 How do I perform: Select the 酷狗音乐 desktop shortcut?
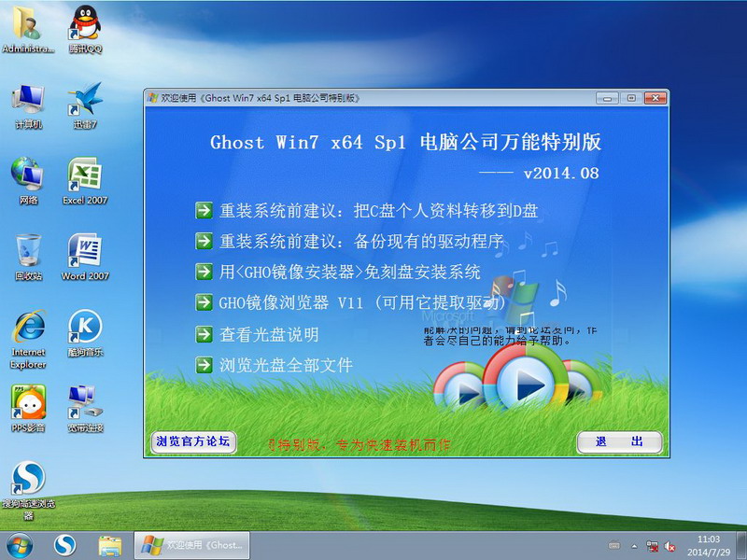pos(85,333)
